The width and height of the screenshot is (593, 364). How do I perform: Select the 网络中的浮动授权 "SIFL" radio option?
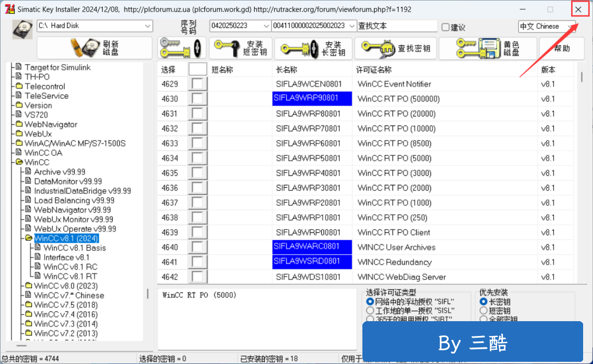pyautogui.click(x=370, y=301)
